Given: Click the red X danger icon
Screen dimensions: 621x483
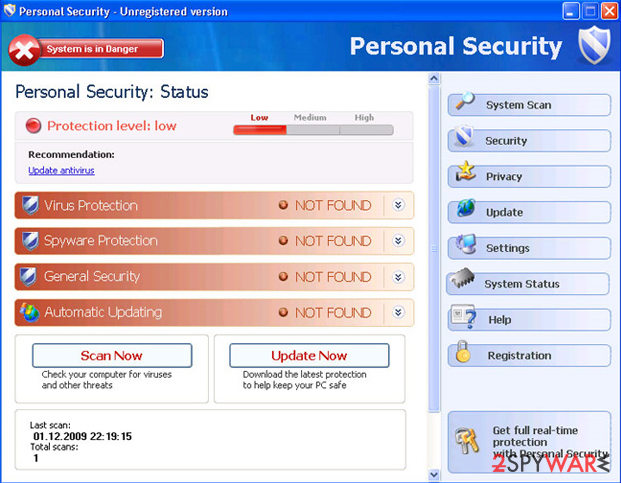Looking at the screenshot, I should click(x=24, y=50).
